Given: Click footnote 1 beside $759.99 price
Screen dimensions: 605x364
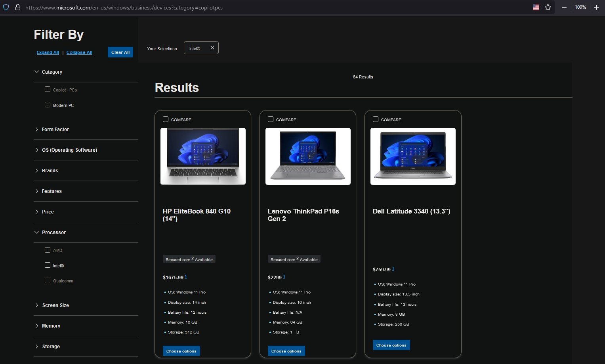Looking at the screenshot, I should [393, 269].
